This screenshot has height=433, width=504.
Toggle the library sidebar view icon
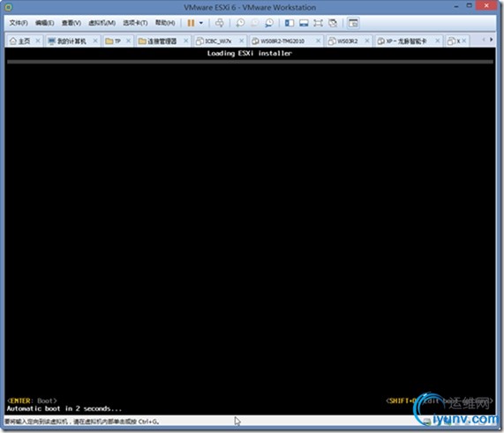click(x=290, y=23)
